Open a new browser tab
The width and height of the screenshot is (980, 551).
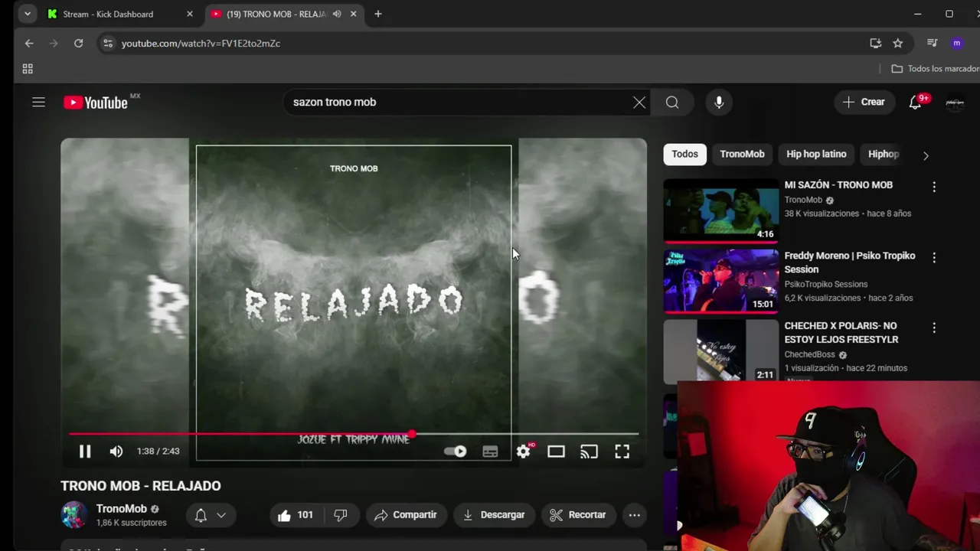point(377,14)
